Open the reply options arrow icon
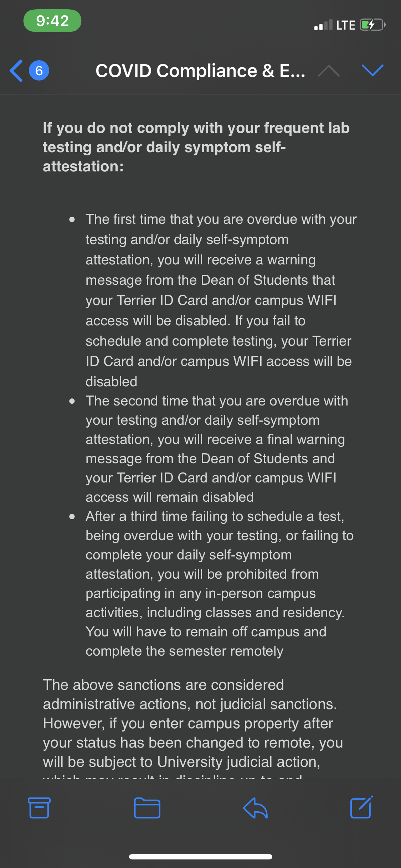The width and height of the screenshot is (401, 868). 255,807
